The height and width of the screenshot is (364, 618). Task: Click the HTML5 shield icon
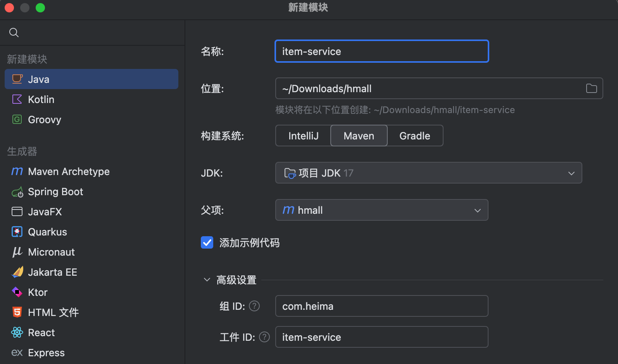(17, 312)
